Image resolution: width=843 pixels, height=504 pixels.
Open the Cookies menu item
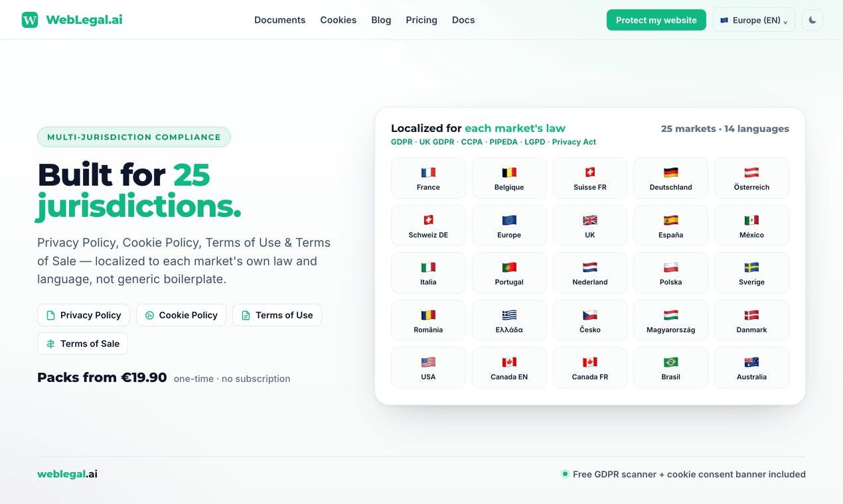338,20
